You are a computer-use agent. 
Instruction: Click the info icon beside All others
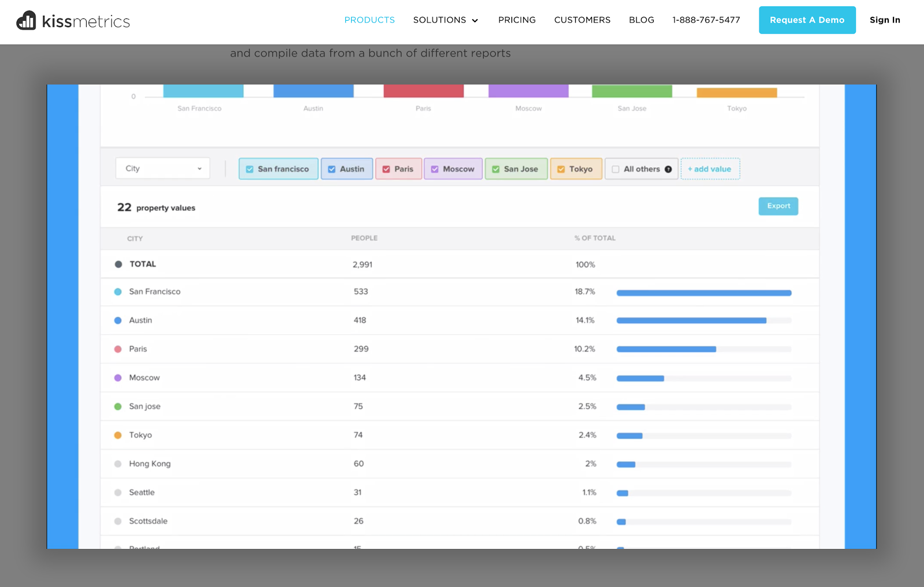point(668,169)
